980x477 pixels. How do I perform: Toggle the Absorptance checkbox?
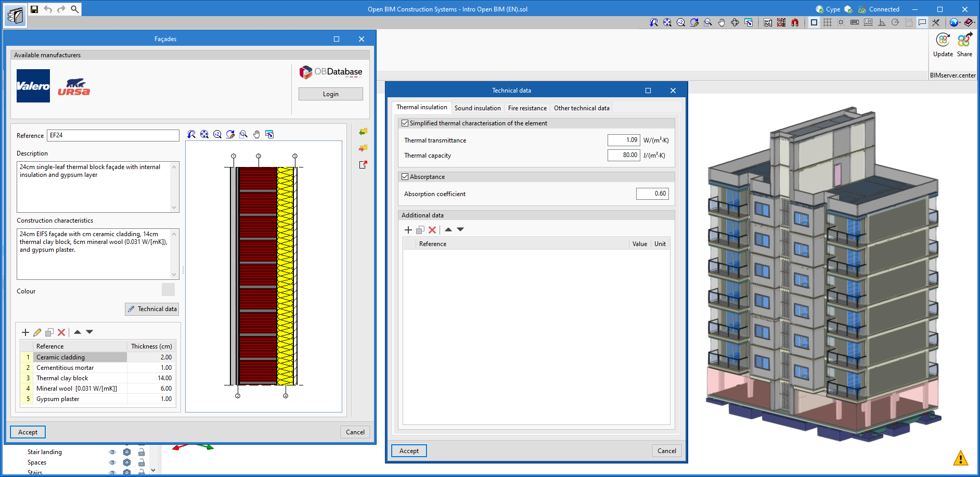click(405, 177)
